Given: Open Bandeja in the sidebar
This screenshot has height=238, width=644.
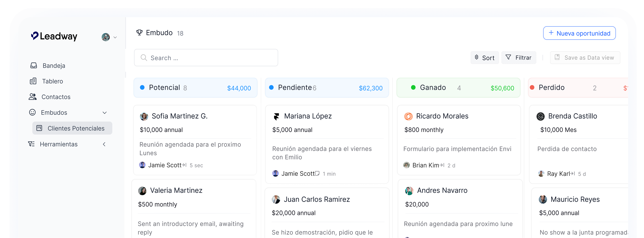Looking at the screenshot, I should click(54, 66).
